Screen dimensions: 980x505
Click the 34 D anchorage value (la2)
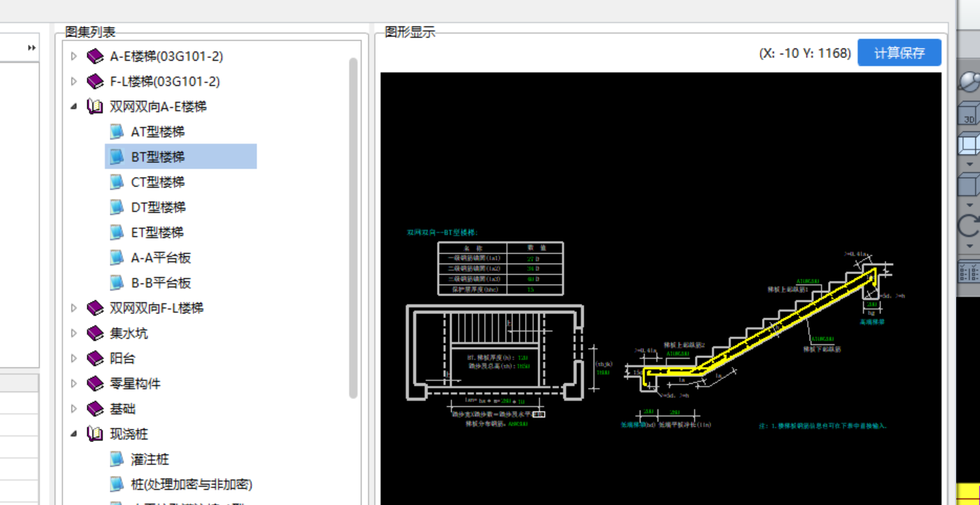[533, 269]
